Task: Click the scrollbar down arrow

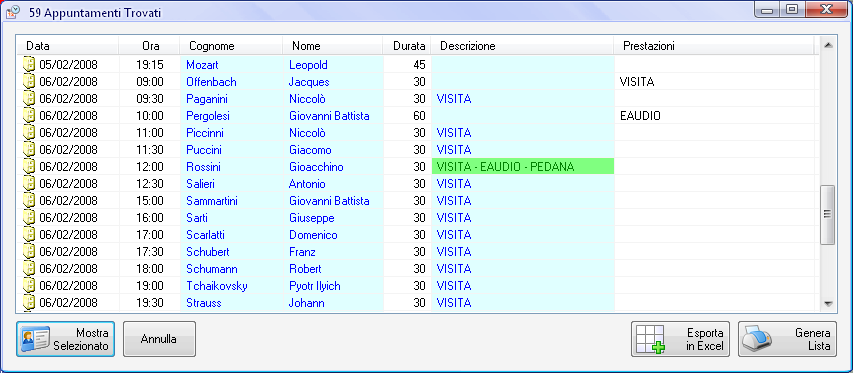Action: coord(828,303)
